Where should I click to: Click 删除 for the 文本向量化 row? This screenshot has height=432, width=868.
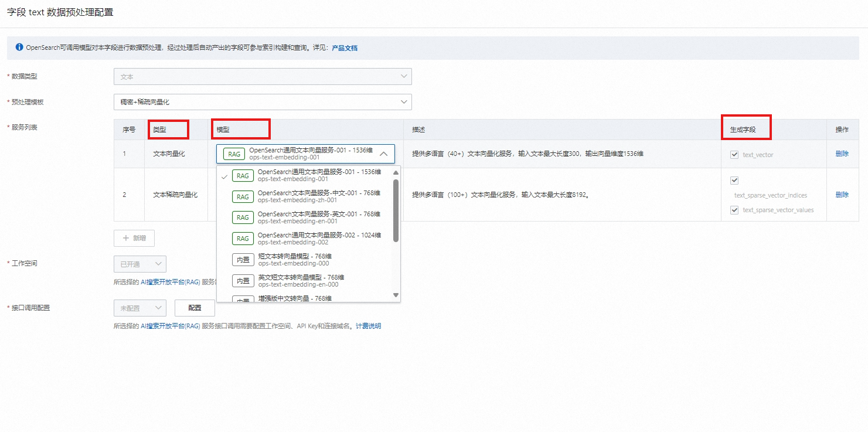coord(842,154)
